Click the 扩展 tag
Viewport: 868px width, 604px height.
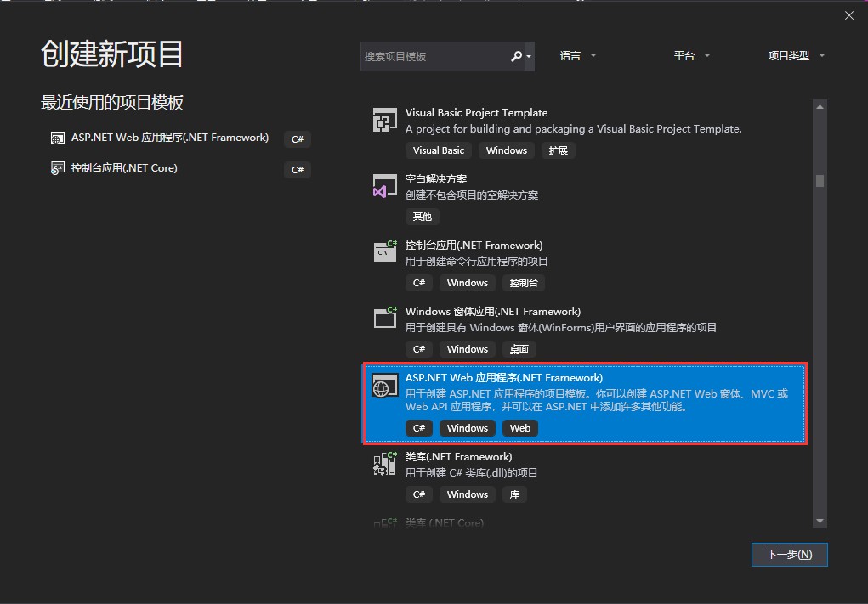coord(558,150)
